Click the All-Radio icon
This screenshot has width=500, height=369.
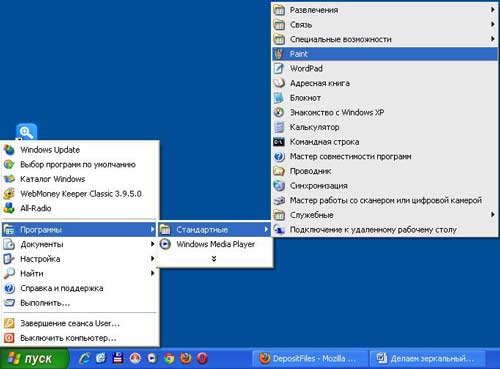point(9,208)
